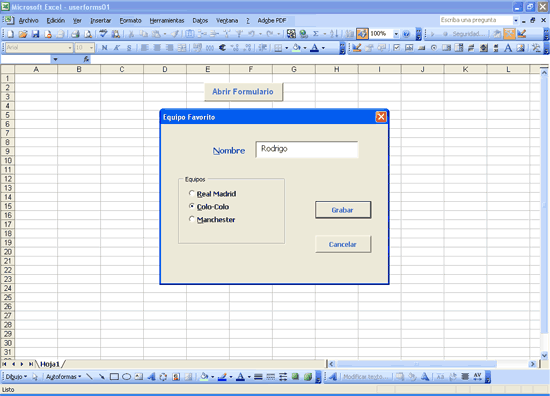The image size is (550, 396).
Task: Apply bold with the N icon
Action: [104, 48]
